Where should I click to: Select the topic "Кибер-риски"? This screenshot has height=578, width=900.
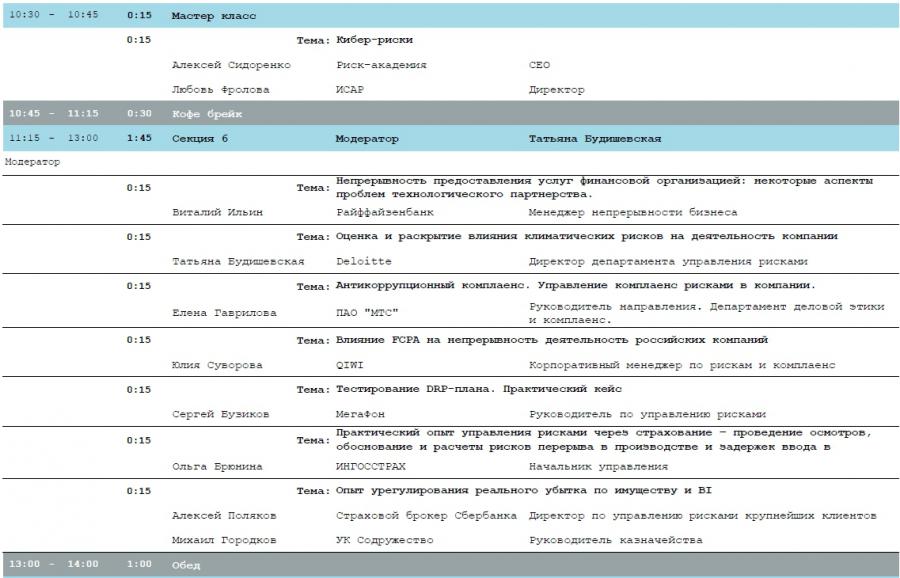click(x=375, y=40)
